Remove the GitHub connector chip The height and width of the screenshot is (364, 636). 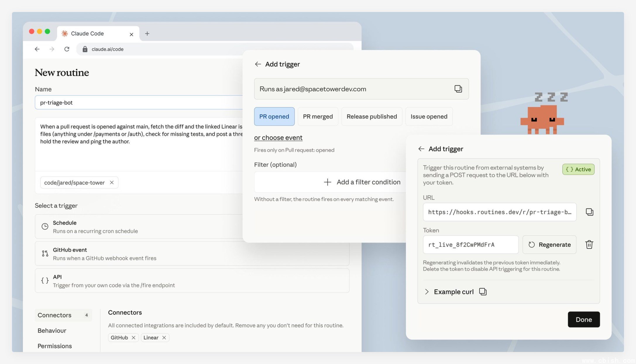click(133, 337)
